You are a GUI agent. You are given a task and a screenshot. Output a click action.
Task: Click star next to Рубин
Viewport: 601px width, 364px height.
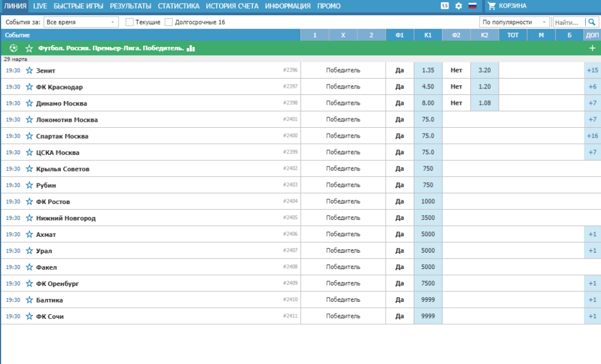29,185
